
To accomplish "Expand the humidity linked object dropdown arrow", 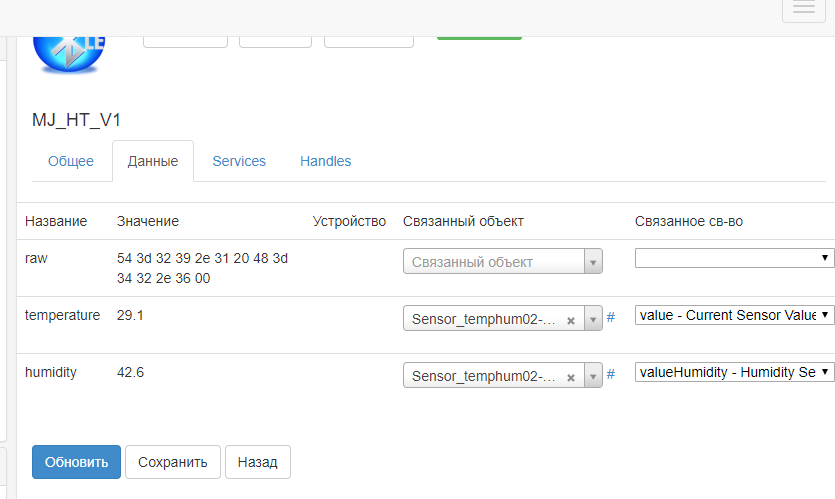I will (592, 376).
